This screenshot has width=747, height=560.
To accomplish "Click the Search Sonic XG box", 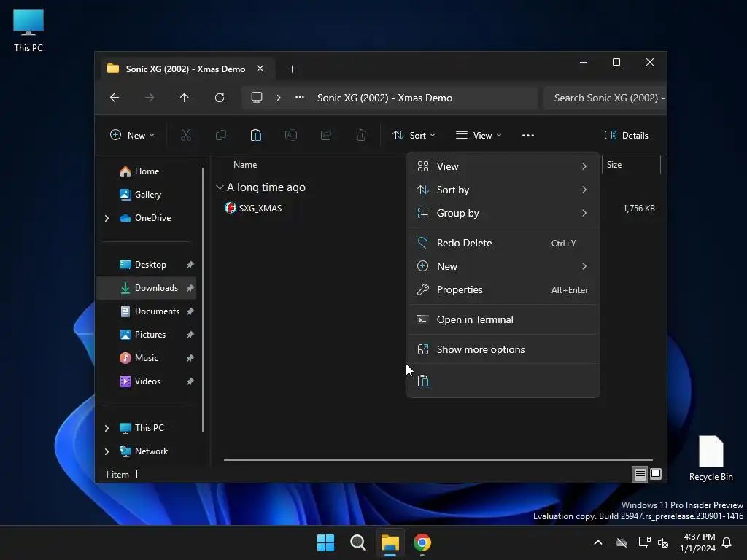I will click(605, 98).
